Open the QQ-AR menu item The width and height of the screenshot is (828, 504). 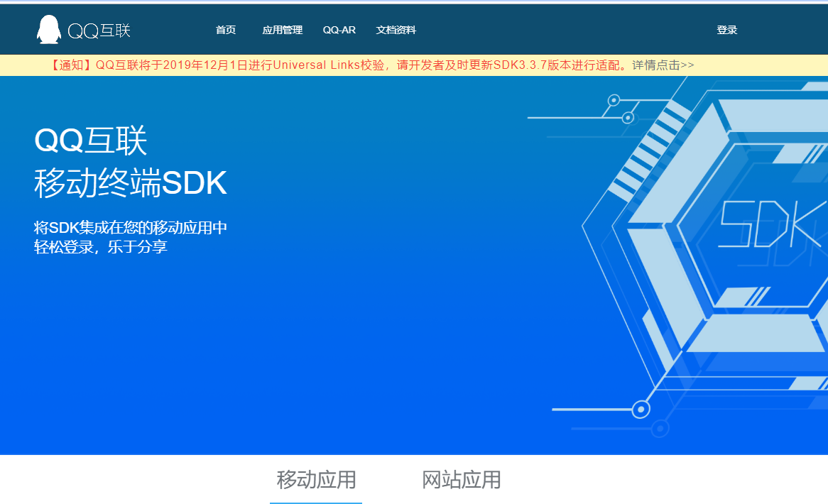pyautogui.click(x=339, y=30)
